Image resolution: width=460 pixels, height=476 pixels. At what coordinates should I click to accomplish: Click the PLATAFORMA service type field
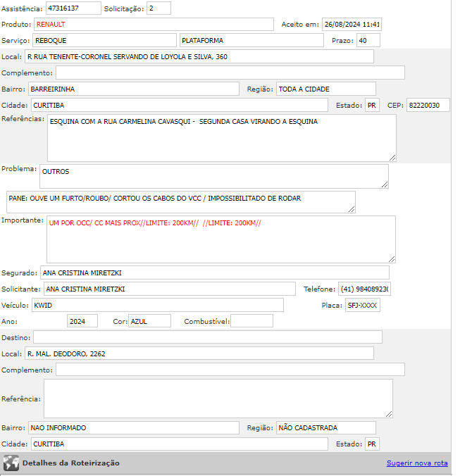pos(253,40)
